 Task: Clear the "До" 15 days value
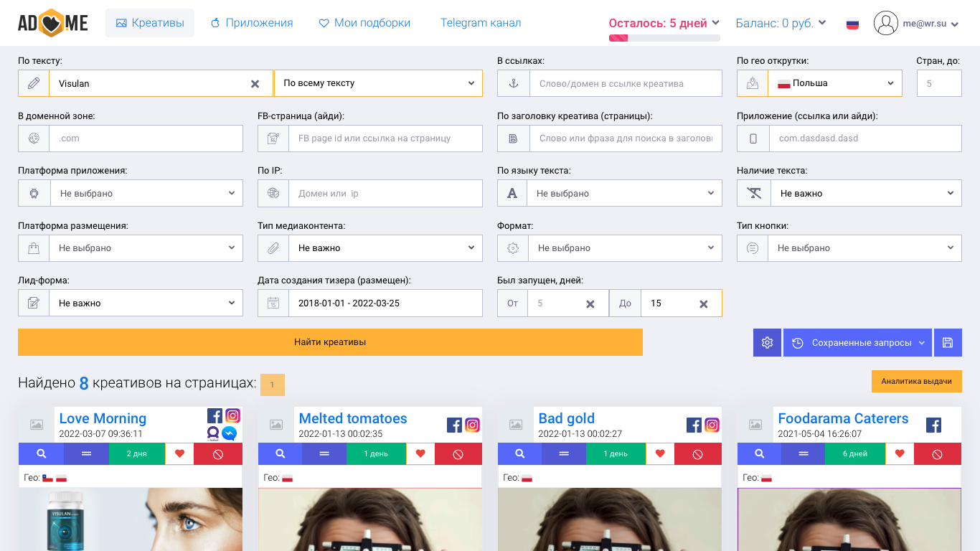pos(704,304)
